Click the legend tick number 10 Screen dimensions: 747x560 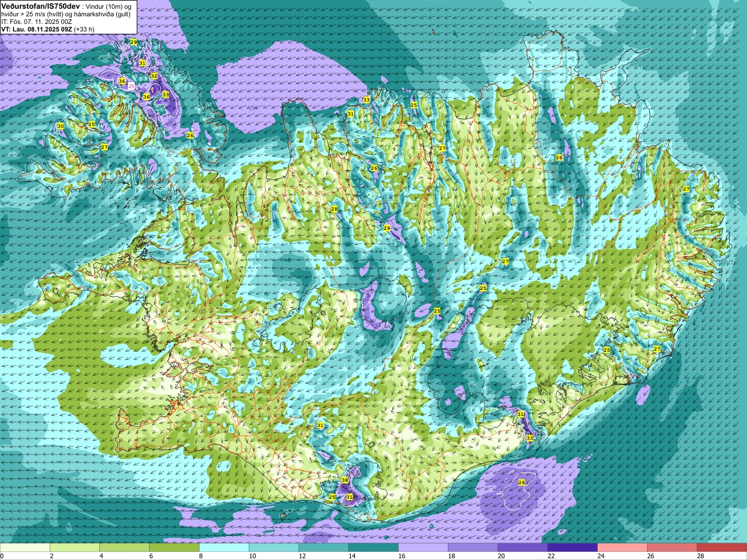point(252,556)
